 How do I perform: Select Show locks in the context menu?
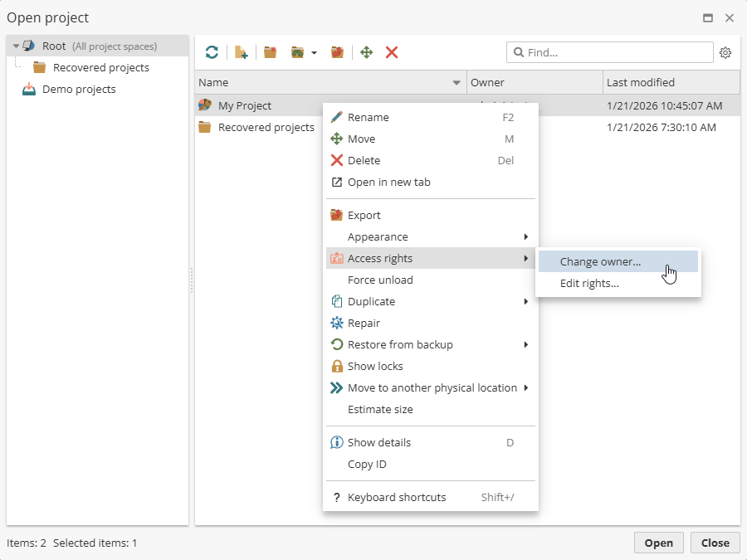tap(375, 366)
